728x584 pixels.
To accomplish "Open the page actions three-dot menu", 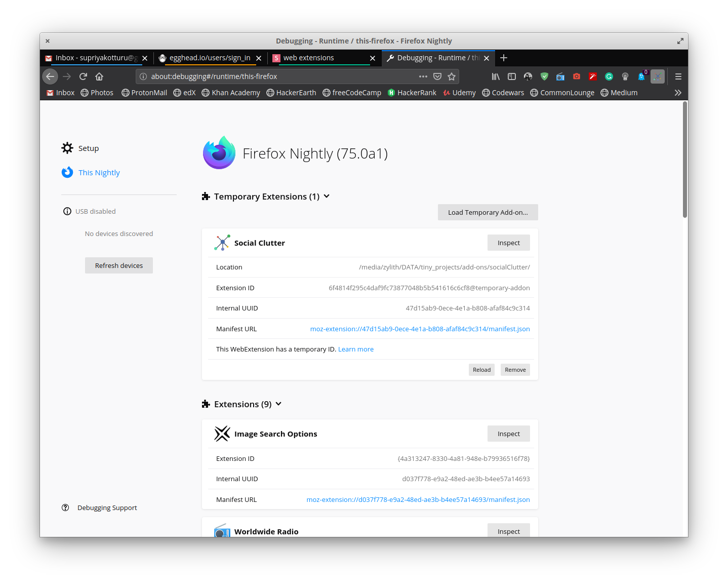I will [423, 76].
